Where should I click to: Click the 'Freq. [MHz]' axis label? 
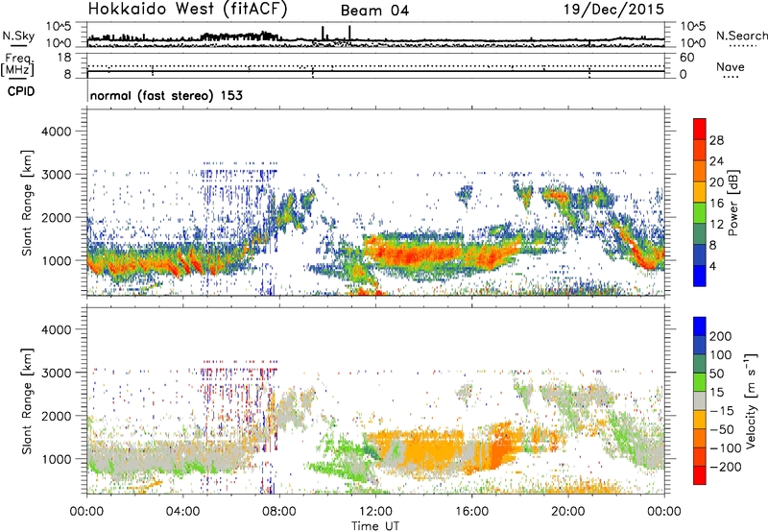coord(17,65)
